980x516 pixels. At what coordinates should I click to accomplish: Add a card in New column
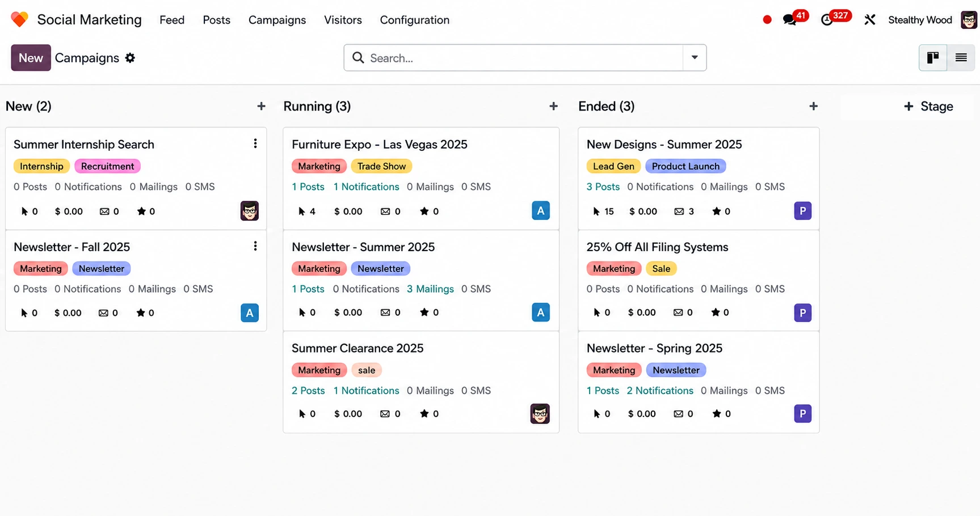pos(261,106)
